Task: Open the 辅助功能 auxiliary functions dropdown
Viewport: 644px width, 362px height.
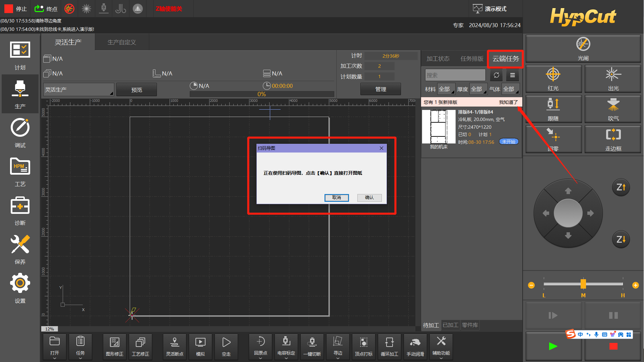Action: pos(441,347)
